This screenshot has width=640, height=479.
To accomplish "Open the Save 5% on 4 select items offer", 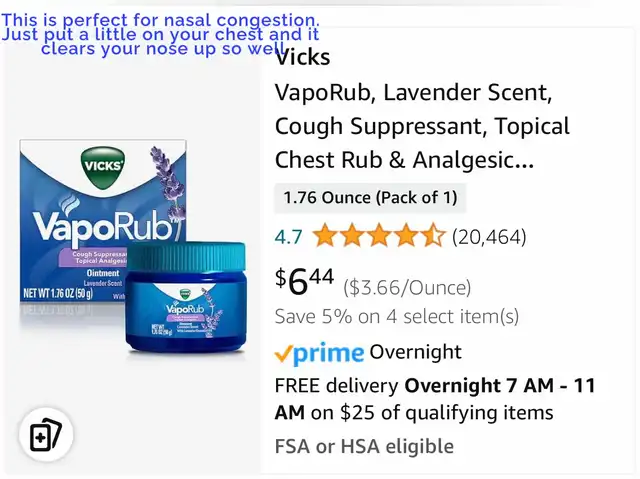I will pyautogui.click(x=397, y=316).
